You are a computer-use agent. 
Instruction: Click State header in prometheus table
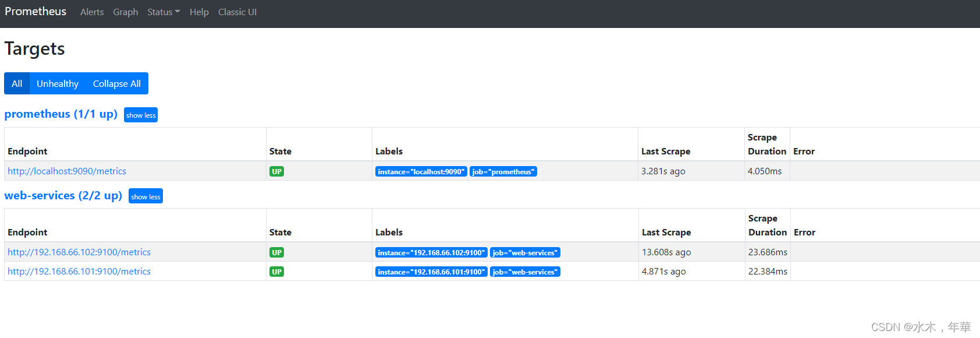280,152
